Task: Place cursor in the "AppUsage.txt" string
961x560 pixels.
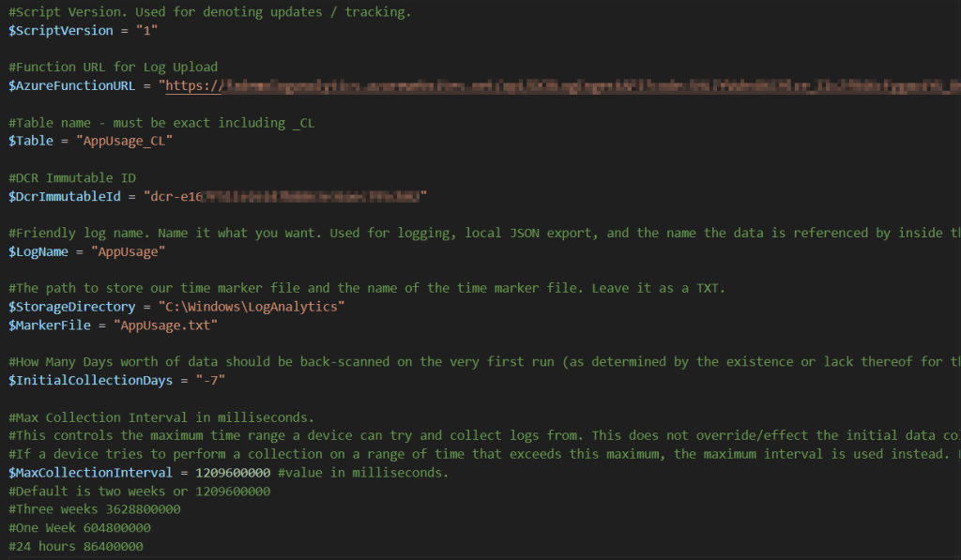Action: [x=165, y=325]
